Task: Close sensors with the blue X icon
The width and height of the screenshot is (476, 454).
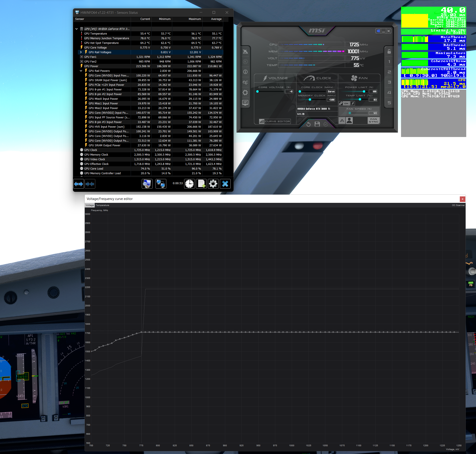Action: click(225, 184)
